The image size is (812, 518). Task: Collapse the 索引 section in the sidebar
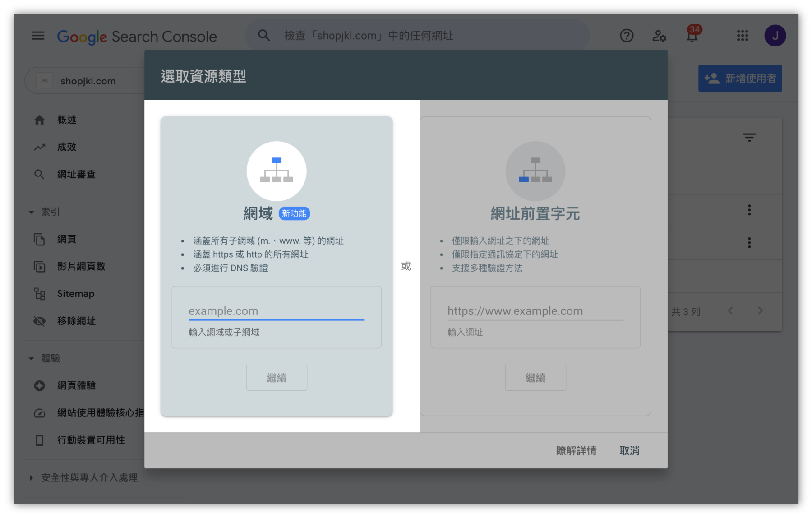[x=31, y=212]
